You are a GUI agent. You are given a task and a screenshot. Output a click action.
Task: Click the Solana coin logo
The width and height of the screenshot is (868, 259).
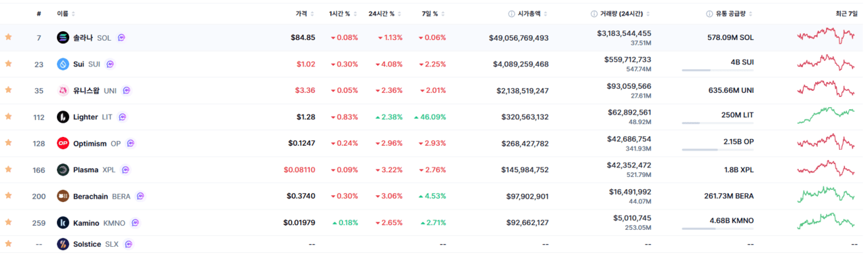pyautogui.click(x=63, y=37)
